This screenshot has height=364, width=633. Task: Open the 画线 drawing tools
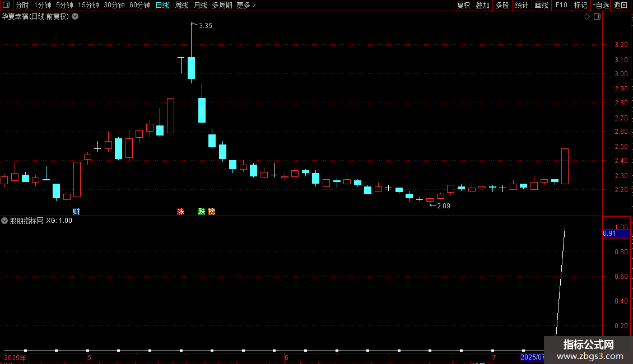(541, 5)
